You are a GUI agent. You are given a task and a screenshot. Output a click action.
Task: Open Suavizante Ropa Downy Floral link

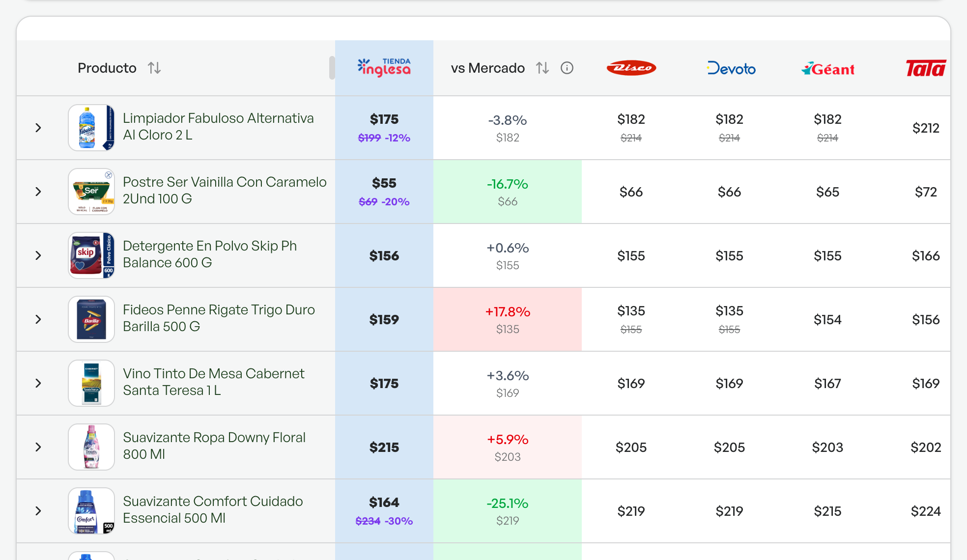coord(214,446)
